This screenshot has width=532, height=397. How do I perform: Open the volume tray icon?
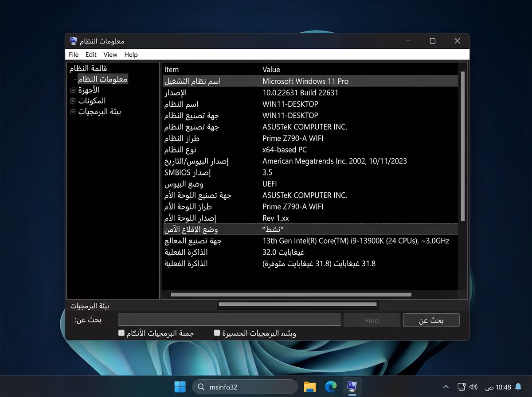[x=473, y=387]
